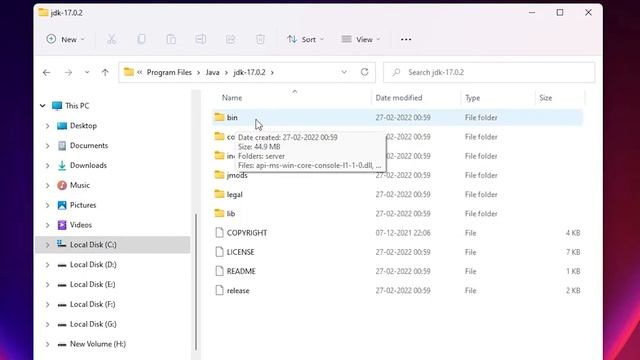Open the New item menu
The width and height of the screenshot is (640, 360).
pos(65,40)
